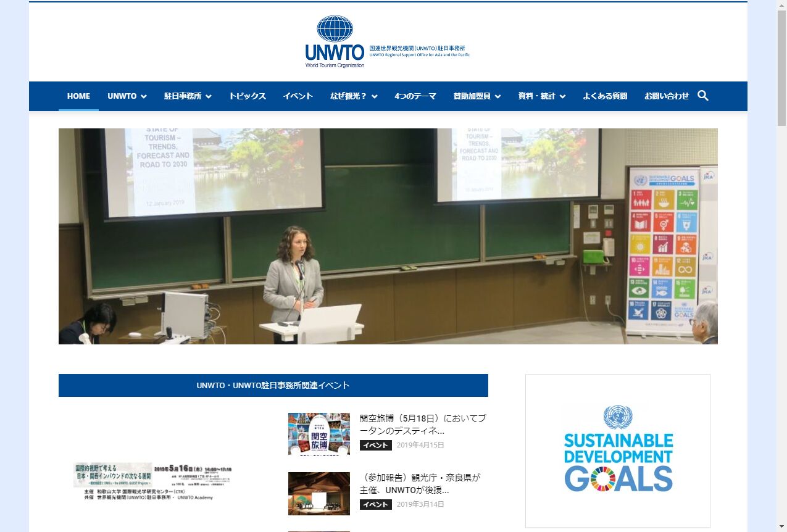Click the イベント tag beside 2019年4月15日
This screenshot has width=787, height=532.
(375, 445)
